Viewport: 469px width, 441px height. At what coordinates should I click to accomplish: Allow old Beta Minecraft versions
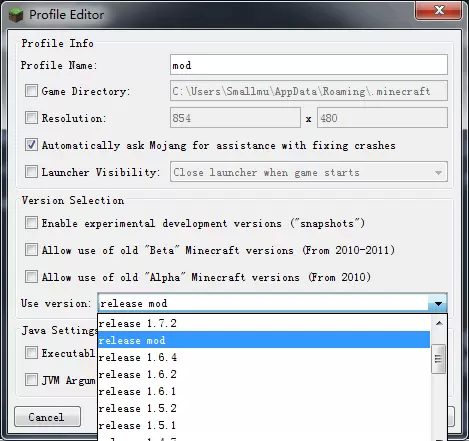pyautogui.click(x=31, y=250)
